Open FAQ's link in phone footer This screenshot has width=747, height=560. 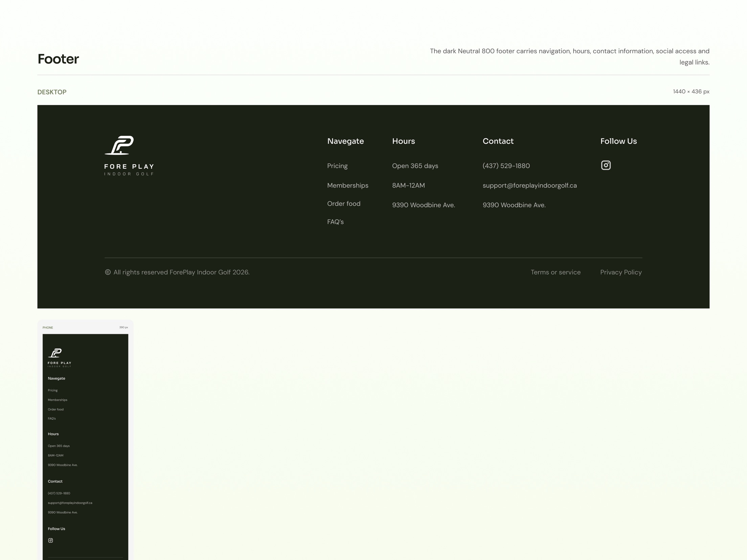click(x=52, y=419)
